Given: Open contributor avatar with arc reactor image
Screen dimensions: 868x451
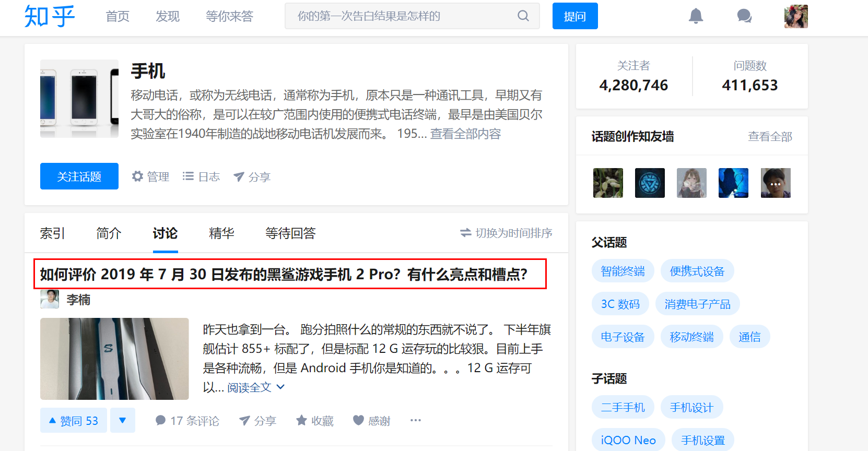Looking at the screenshot, I should coord(650,183).
